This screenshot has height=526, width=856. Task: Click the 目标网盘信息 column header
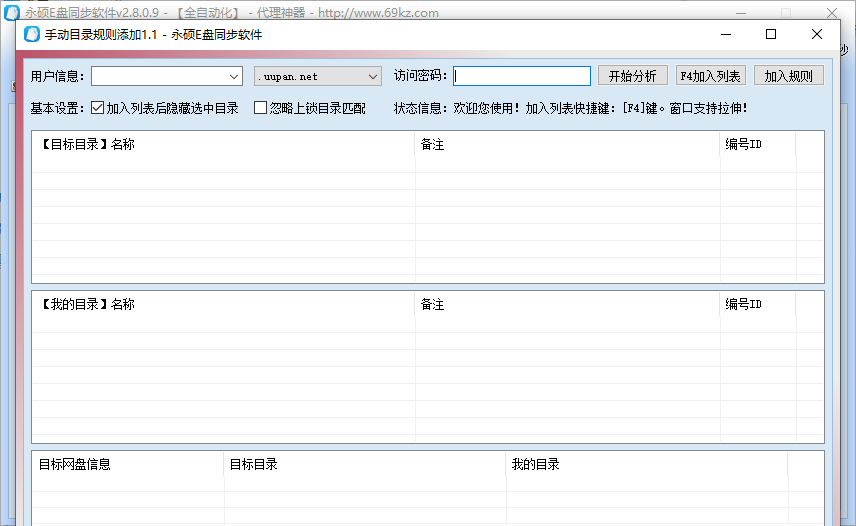(x=128, y=464)
